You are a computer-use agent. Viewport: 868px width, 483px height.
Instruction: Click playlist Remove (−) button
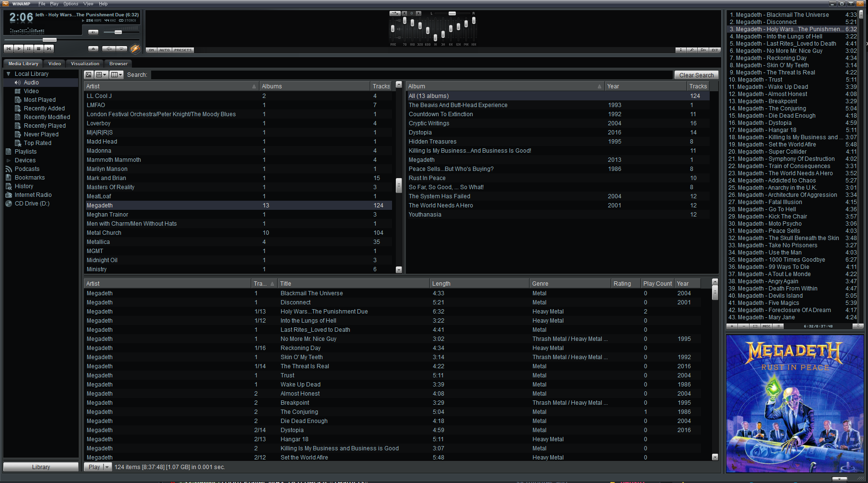pos(744,326)
